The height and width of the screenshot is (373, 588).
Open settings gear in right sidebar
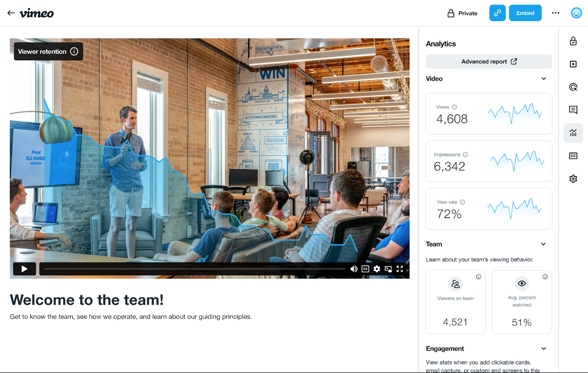[573, 179]
